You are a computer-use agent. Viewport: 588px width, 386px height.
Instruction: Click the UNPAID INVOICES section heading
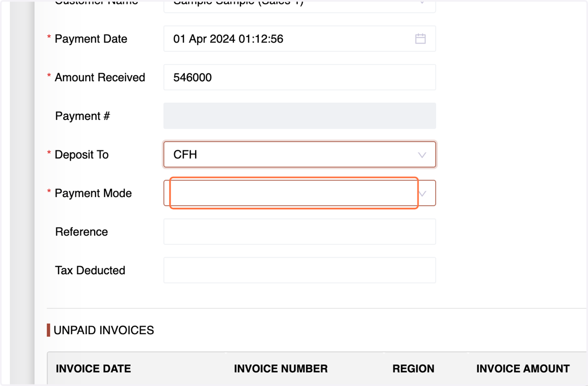pos(104,330)
